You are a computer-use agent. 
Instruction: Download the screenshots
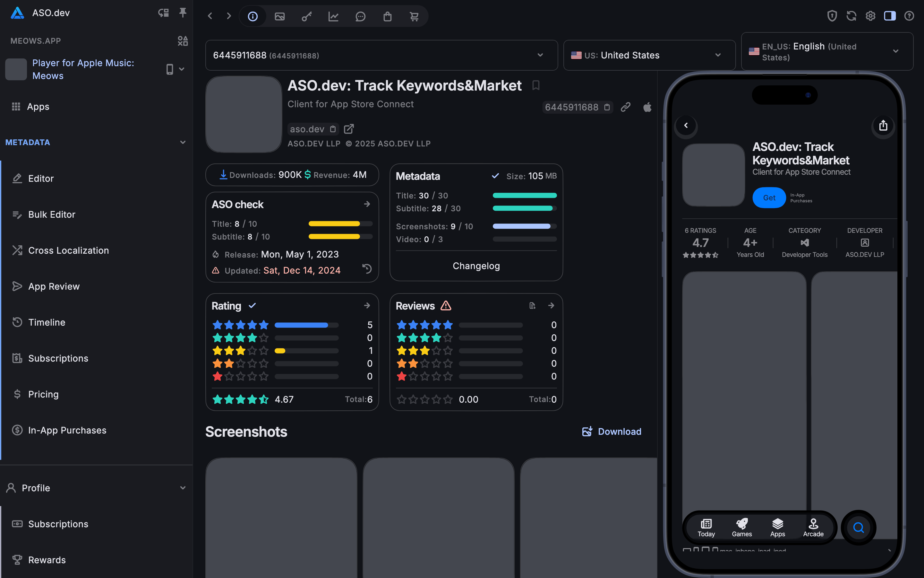[612, 432]
